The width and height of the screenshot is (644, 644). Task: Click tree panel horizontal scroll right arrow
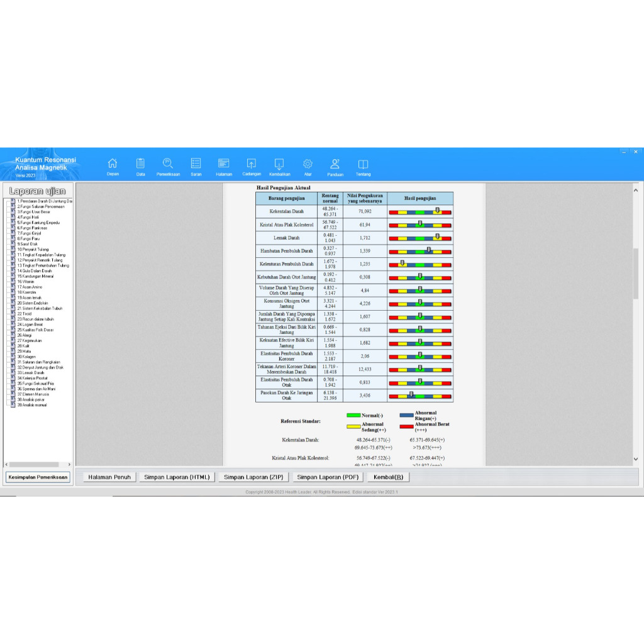coord(69,465)
